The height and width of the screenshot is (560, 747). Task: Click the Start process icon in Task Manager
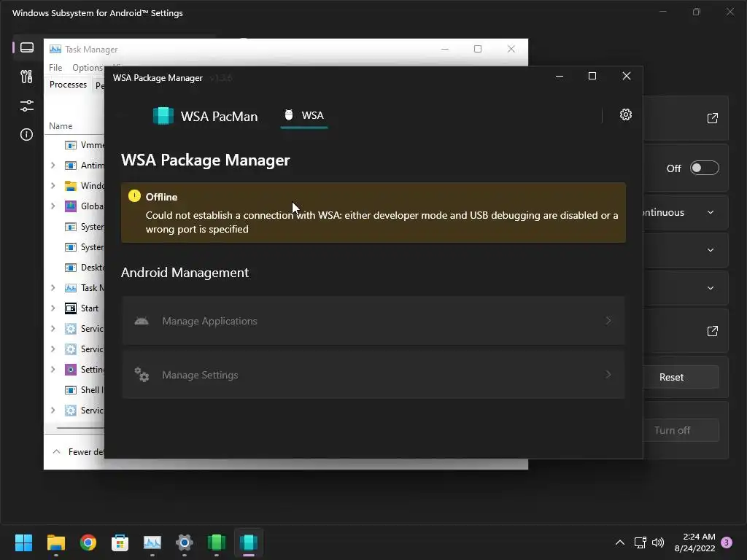(71, 308)
